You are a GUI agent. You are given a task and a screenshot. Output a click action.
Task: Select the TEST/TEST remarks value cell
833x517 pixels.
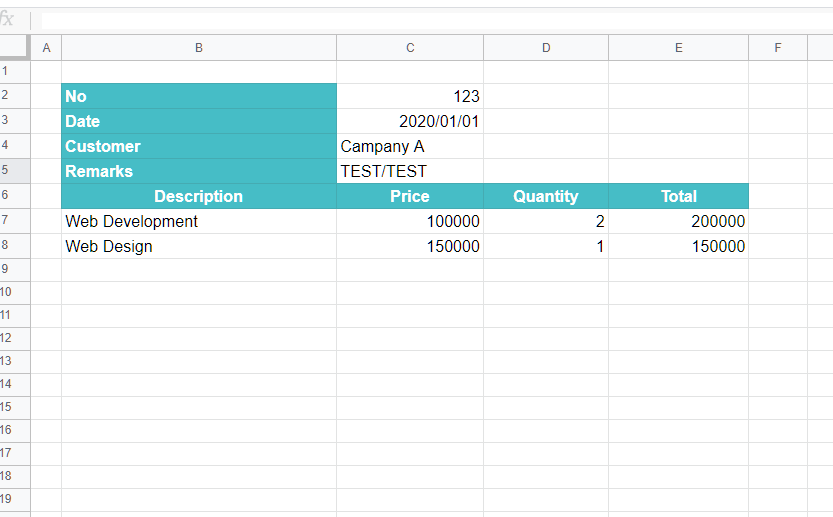(410, 171)
